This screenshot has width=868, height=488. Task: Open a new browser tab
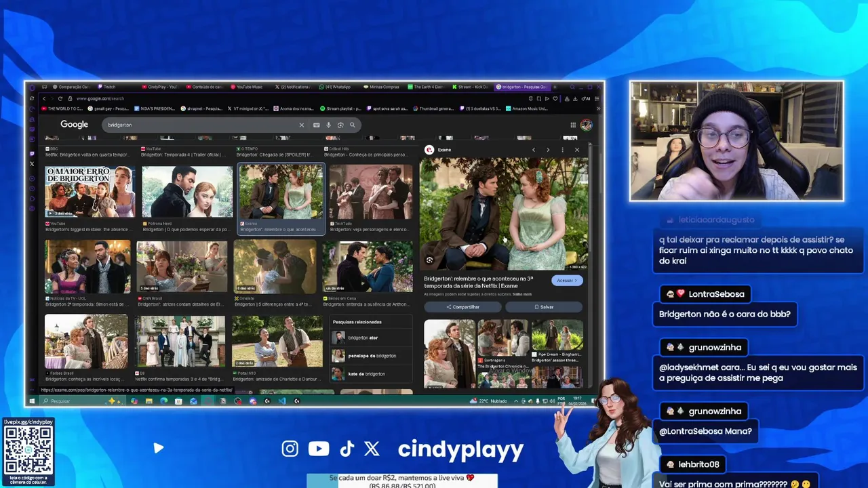554,87
